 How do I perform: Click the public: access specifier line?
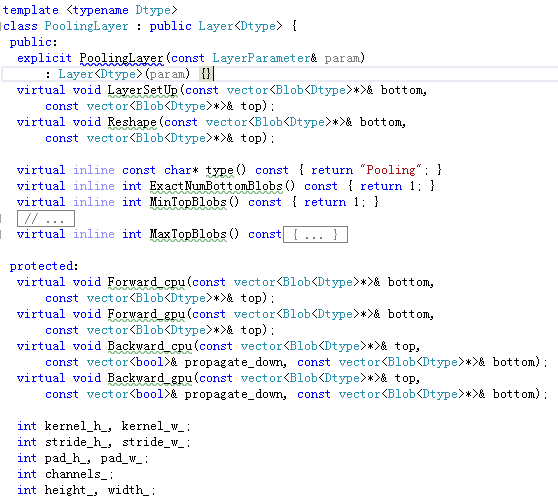coord(33,42)
